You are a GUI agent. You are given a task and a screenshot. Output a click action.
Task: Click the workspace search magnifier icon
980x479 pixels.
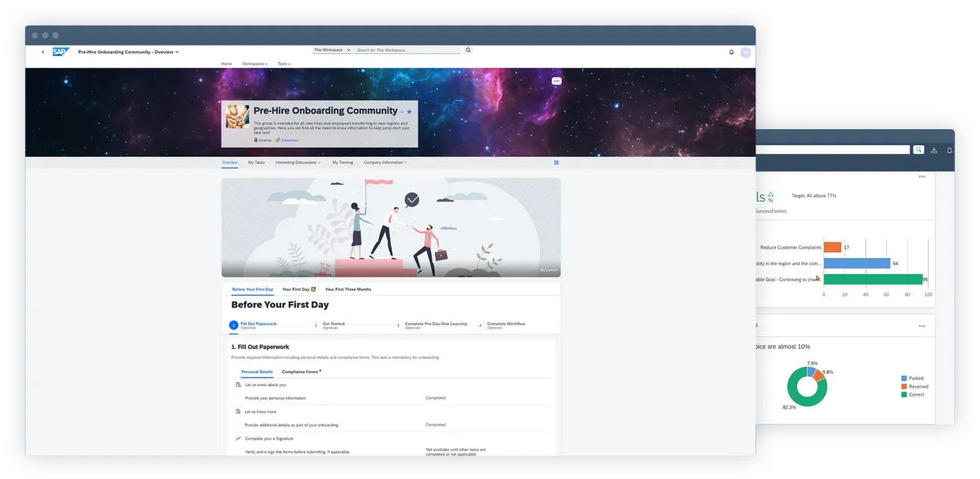click(468, 50)
